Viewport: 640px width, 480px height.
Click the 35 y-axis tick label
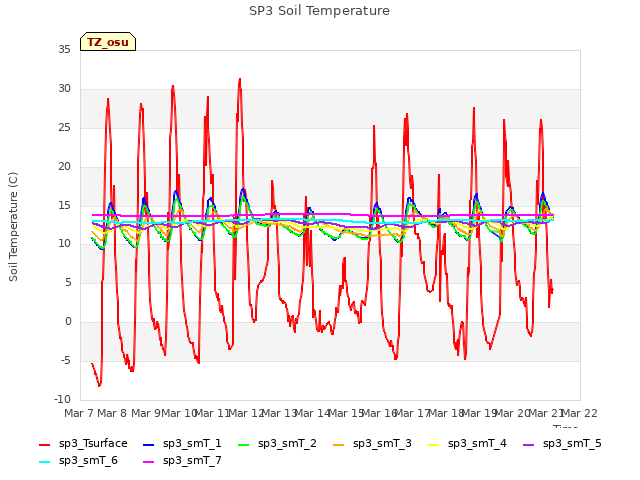tap(64, 49)
